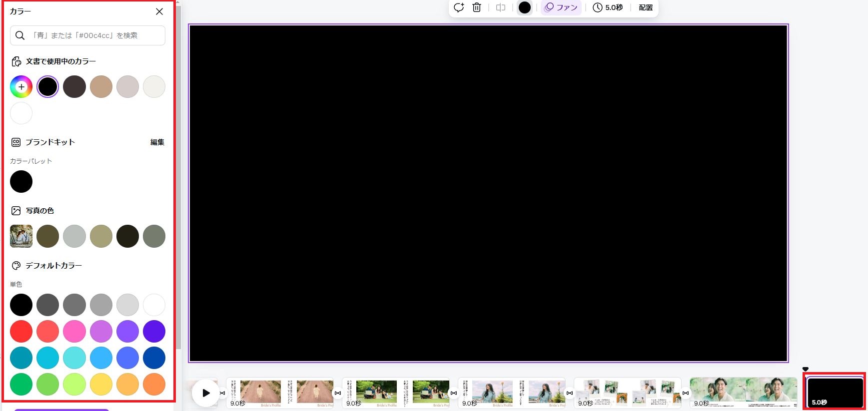This screenshot has height=411, width=868.
Task: Pick the brand kit black palette color
Action: pyautogui.click(x=21, y=182)
